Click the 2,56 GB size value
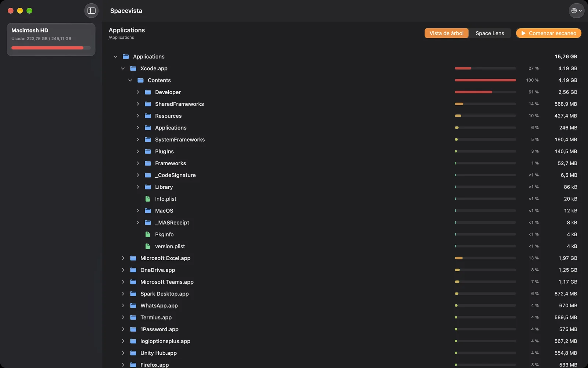Screen dimensions: 588x368 tap(568, 92)
